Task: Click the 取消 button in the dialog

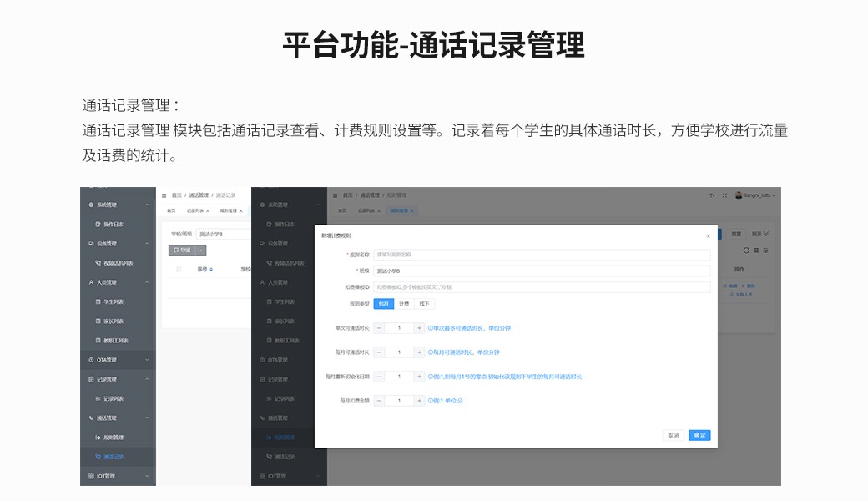Action: coord(673,435)
